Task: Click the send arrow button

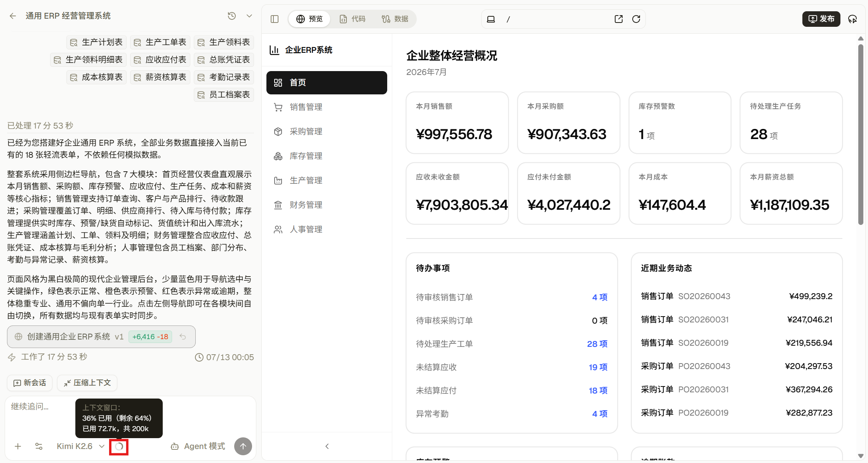Action: (x=243, y=446)
